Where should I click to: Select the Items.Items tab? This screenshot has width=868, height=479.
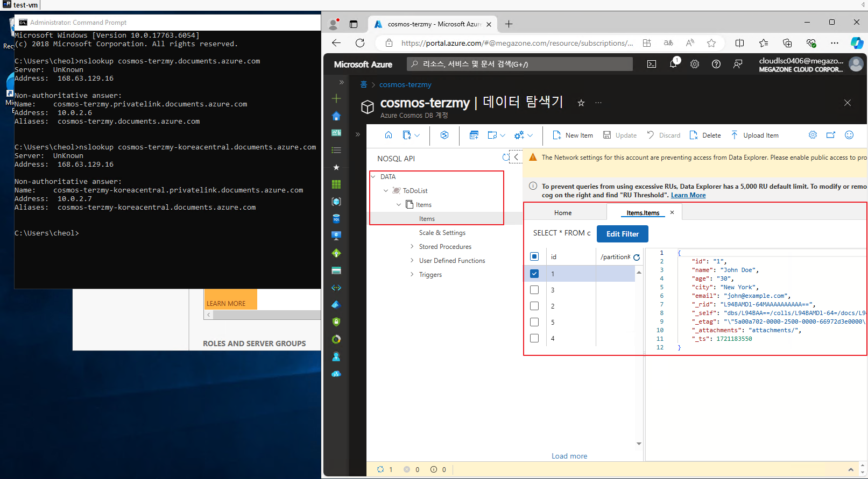pyautogui.click(x=643, y=213)
